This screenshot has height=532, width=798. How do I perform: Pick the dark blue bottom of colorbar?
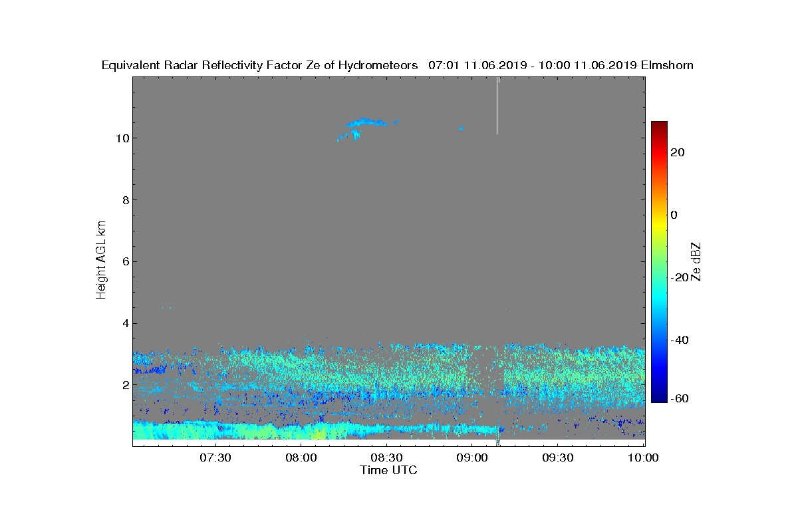coord(659,398)
